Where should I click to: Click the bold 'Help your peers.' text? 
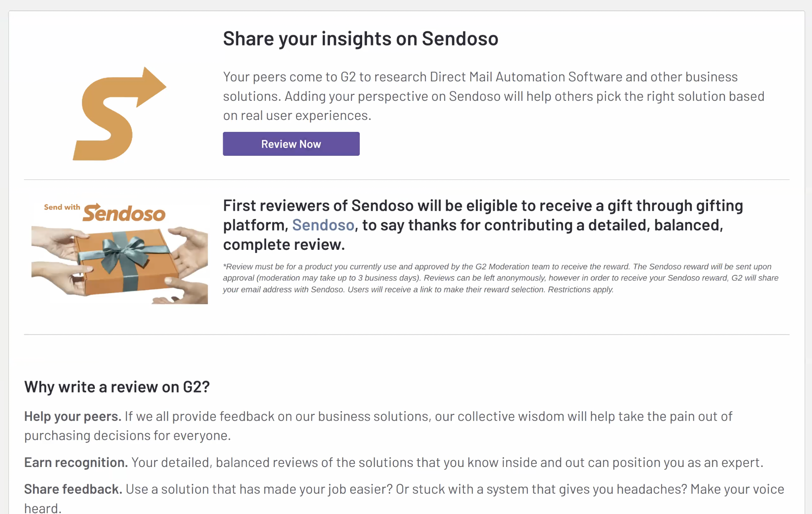tap(73, 416)
